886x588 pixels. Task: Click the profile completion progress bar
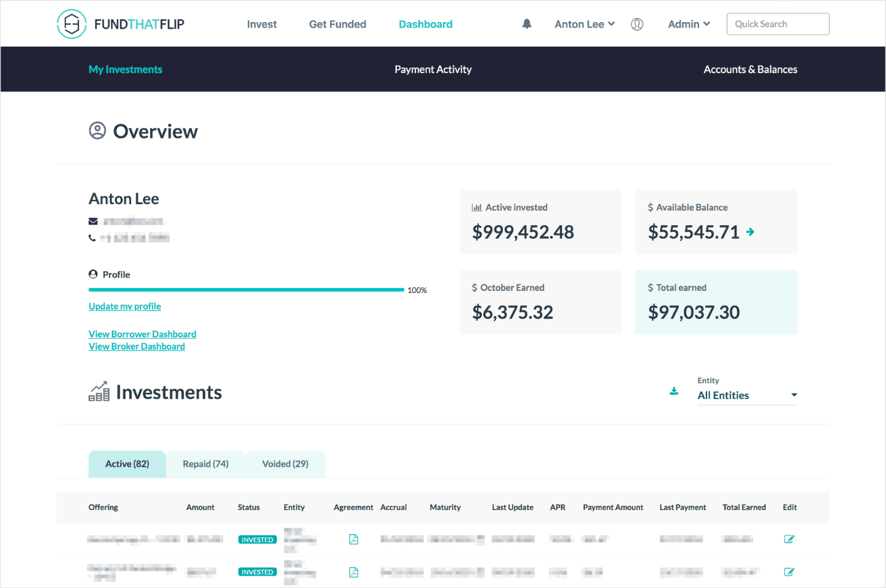pyautogui.click(x=246, y=290)
